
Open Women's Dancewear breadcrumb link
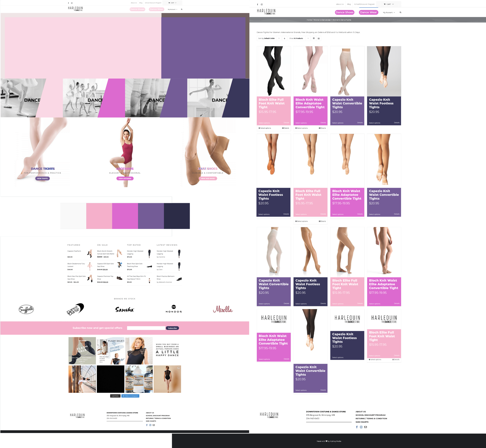click(322, 20)
